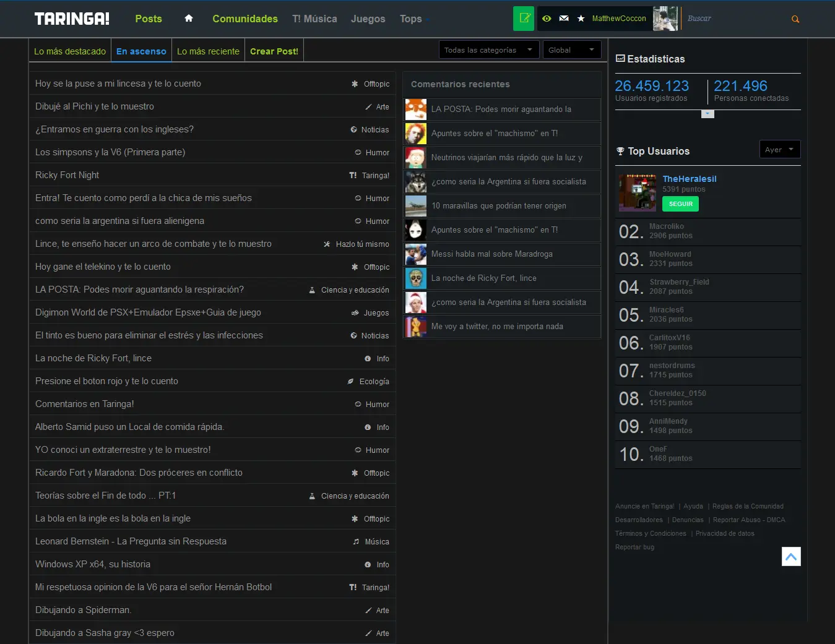Open the Ayer period dropdown
This screenshot has width=835, height=644.
pos(780,150)
